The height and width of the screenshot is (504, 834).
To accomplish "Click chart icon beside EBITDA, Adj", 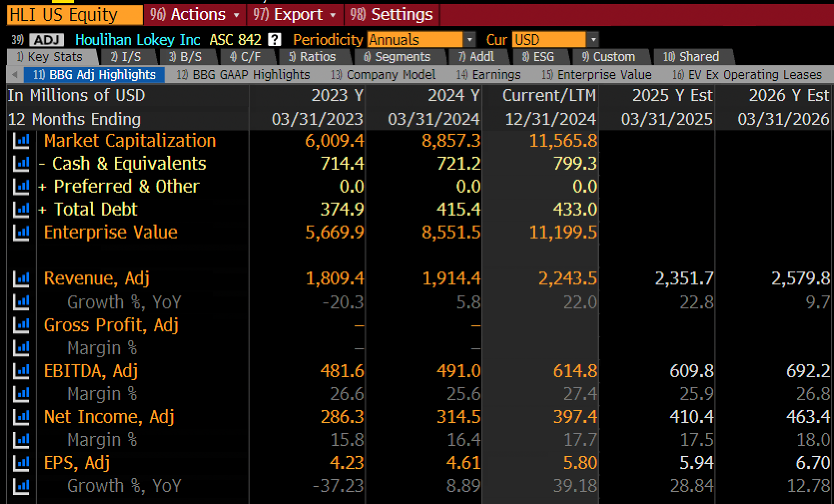I will point(21,371).
